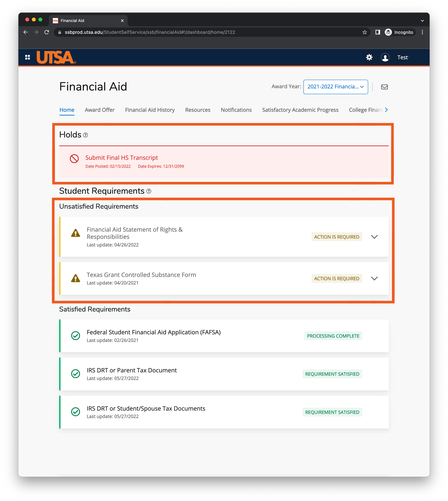Open Chrome three-dot menu
Viewport: 448px width, 501px height.
point(422,32)
